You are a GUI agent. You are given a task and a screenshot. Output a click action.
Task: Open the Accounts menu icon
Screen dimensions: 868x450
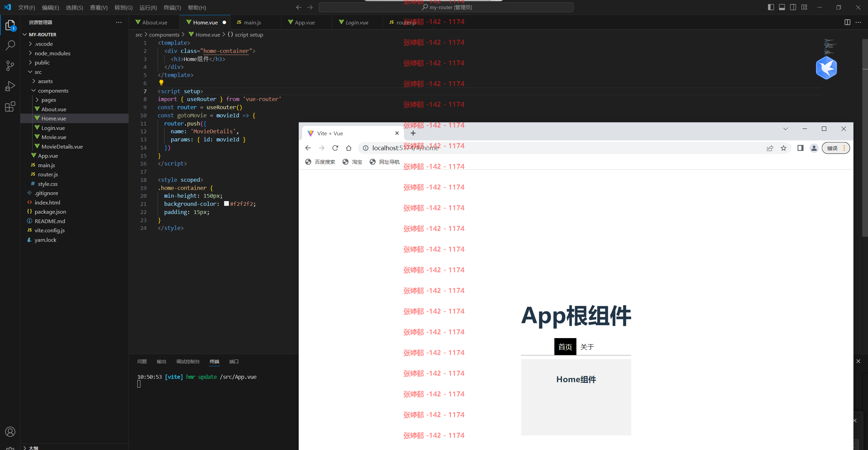[x=10, y=432]
